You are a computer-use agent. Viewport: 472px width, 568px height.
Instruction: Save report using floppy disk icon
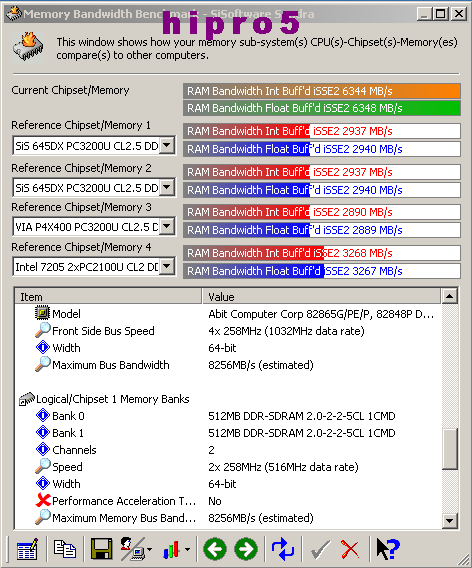coord(101,549)
